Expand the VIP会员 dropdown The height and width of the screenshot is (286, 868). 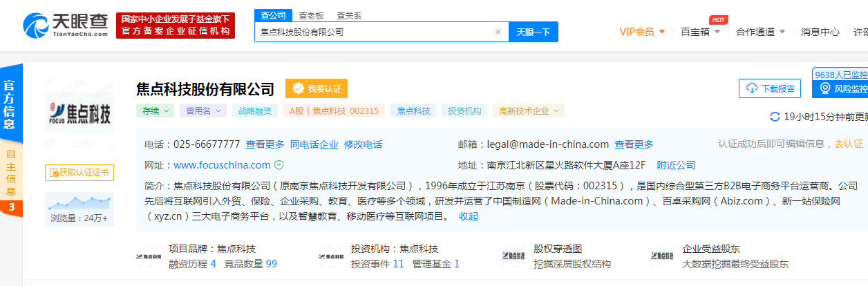point(642,32)
